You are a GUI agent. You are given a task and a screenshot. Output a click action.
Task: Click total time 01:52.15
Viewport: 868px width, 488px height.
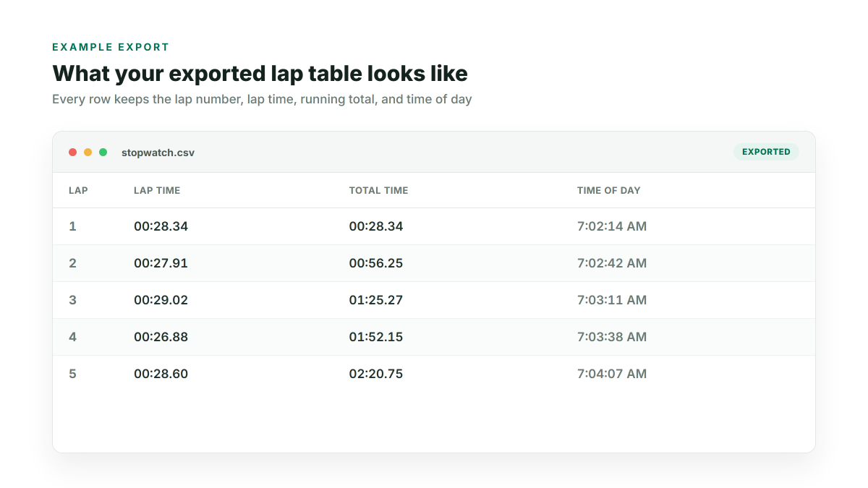pos(376,337)
